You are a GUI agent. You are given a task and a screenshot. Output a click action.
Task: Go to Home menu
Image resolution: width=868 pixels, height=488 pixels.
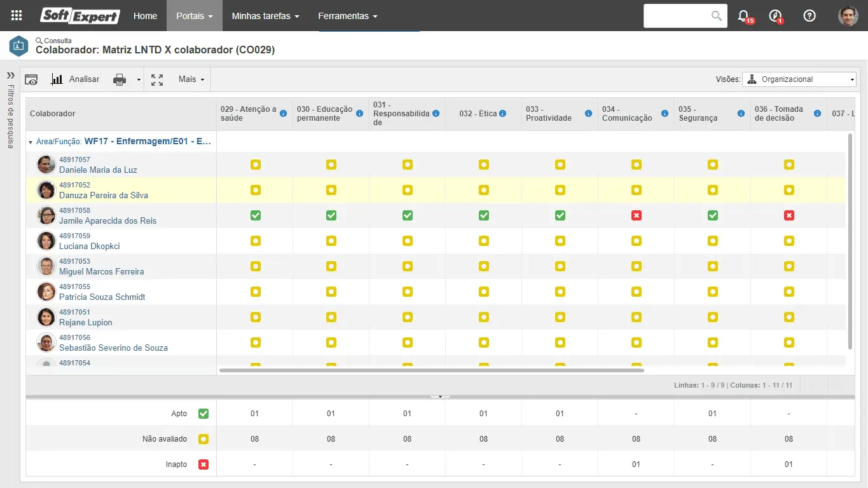[x=145, y=16]
